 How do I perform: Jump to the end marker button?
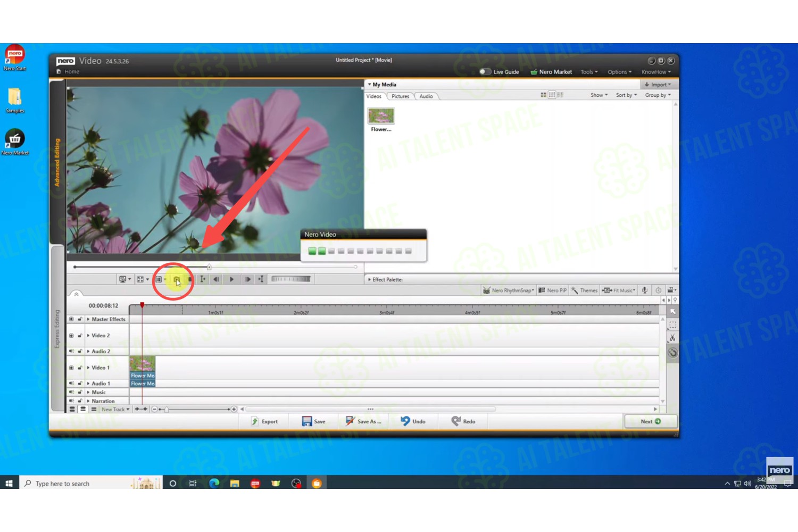point(261,279)
